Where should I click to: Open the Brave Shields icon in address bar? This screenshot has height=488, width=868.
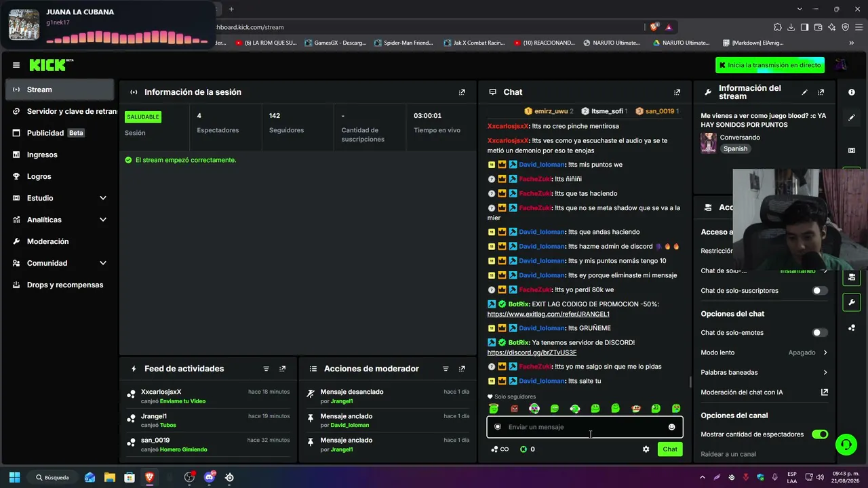[x=654, y=27]
